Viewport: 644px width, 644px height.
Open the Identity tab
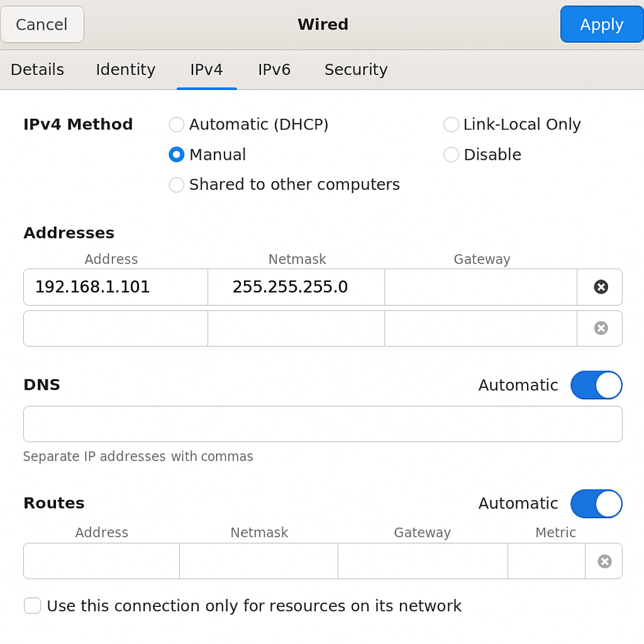(x=125, y=70)
